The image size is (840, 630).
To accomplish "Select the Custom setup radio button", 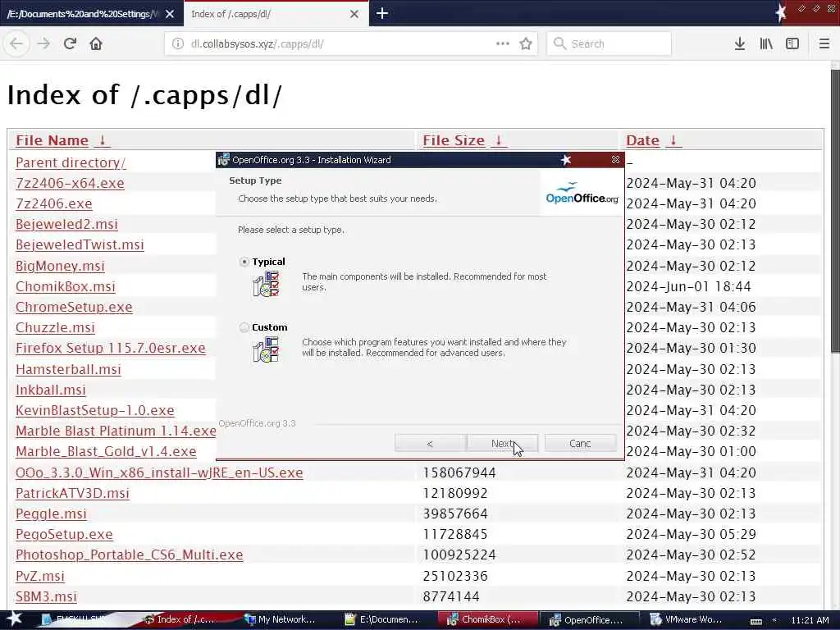I will [244, 327].
